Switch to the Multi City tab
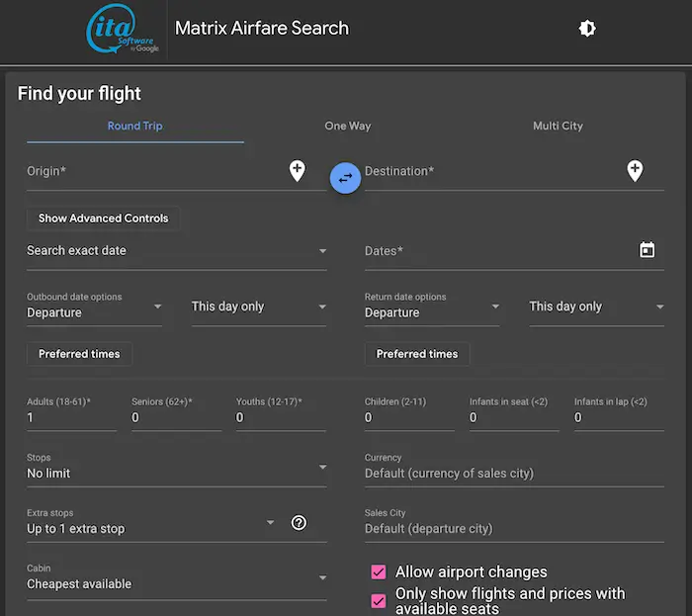The height and width of the screenshot is (616, 692). [558, 127]
